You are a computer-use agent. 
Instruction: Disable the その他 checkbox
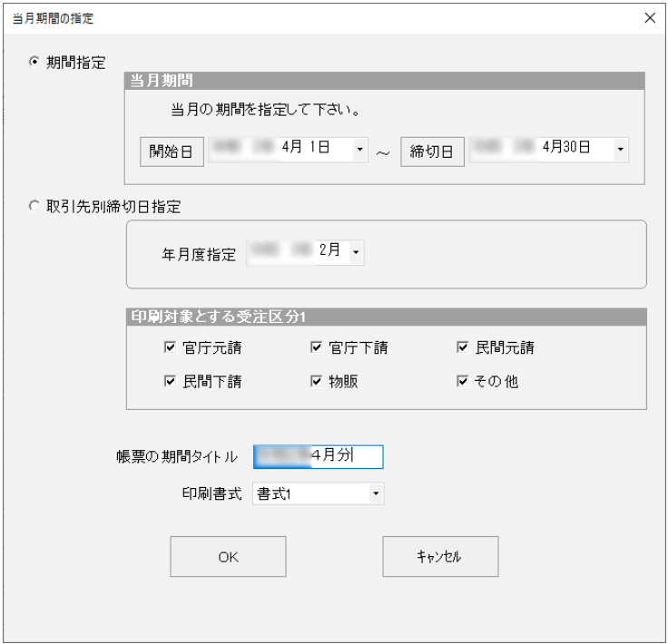pyautogui.click(x=462, y=382)
